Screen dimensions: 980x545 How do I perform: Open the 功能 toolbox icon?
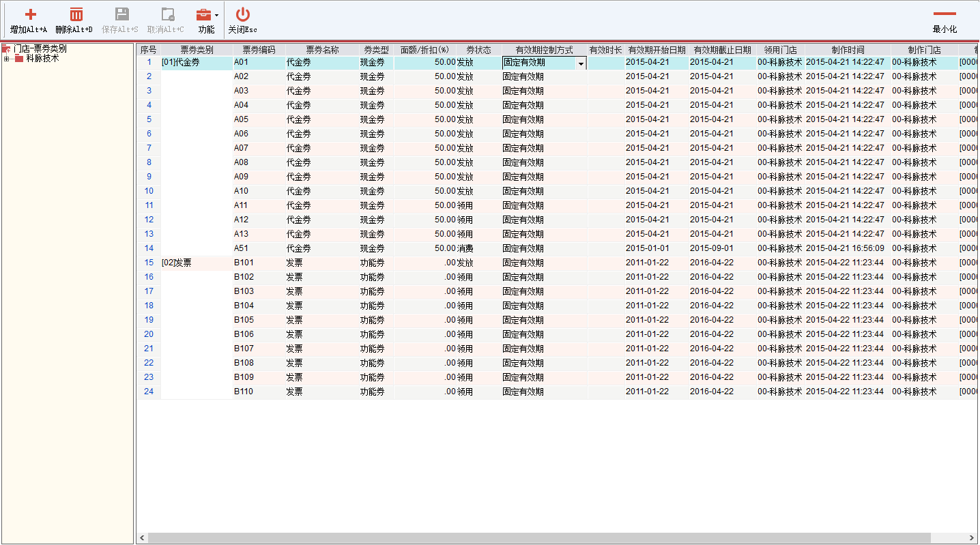coord(203,14)
